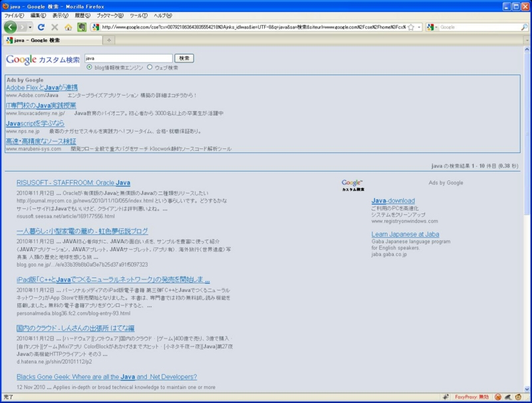
Task: Open the Bookmarks (ブックマーク) menu
Action: pos(110,15)
